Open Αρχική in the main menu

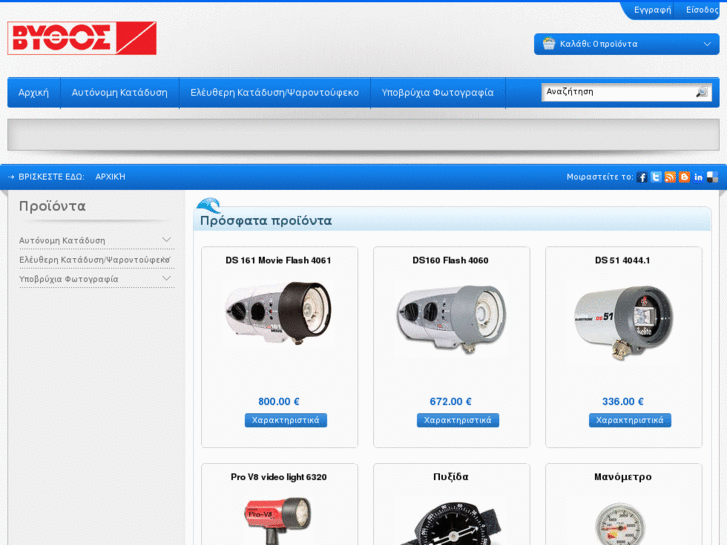33,92
